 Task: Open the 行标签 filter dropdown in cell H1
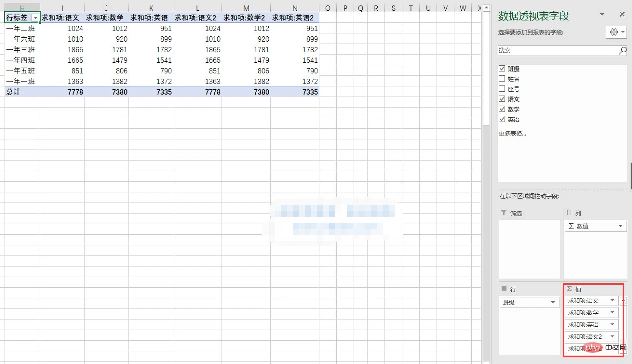coord(35,18)
